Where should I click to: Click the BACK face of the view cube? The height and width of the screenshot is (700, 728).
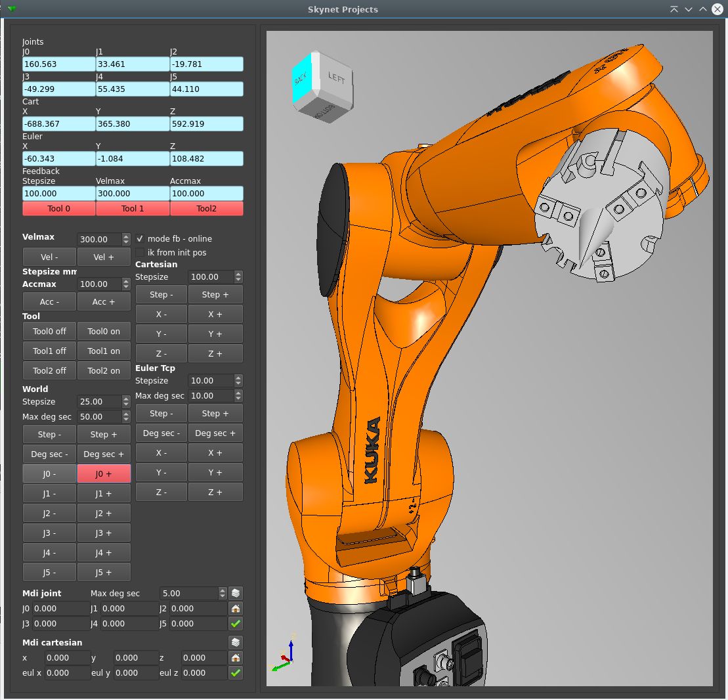click(x=301, y=78)
